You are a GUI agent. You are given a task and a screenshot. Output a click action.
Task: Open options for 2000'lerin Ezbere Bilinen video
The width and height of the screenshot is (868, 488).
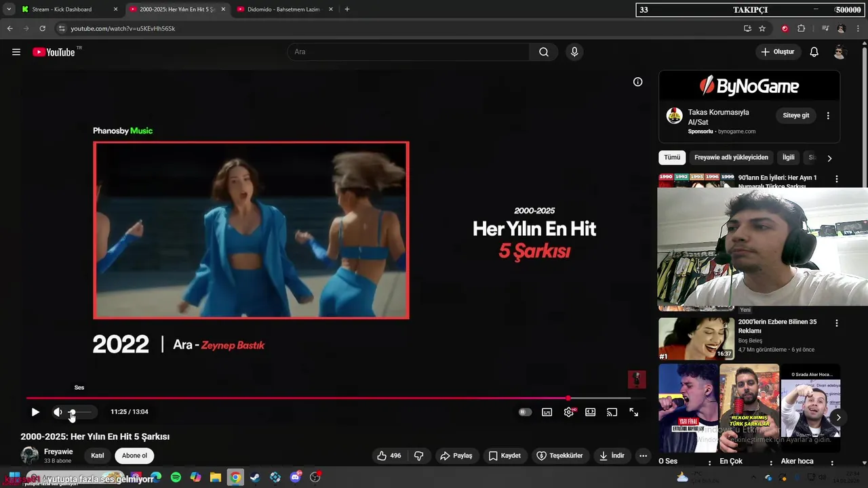pos(836,323)
